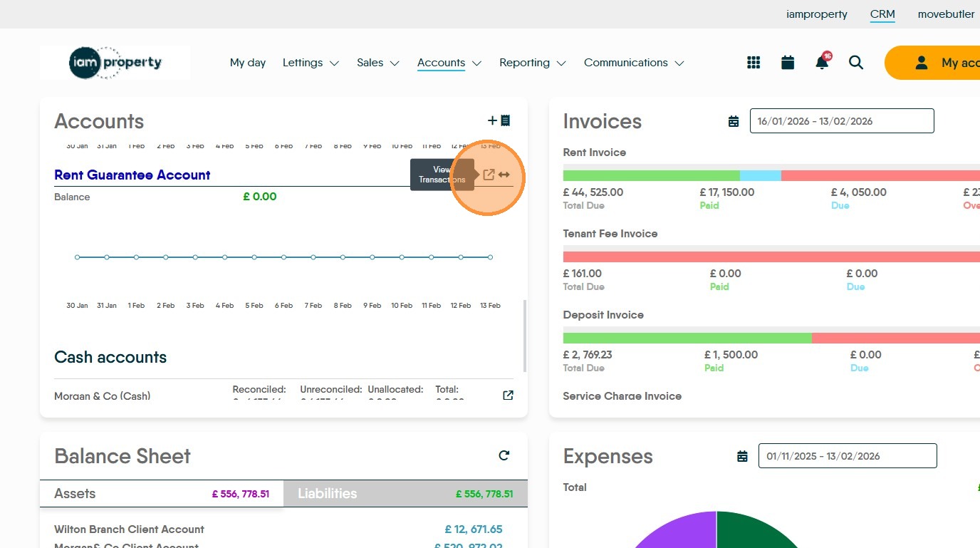
Task: Refresh the Balance Sheet
Action: pyautogui.click(x=504, y=455)
